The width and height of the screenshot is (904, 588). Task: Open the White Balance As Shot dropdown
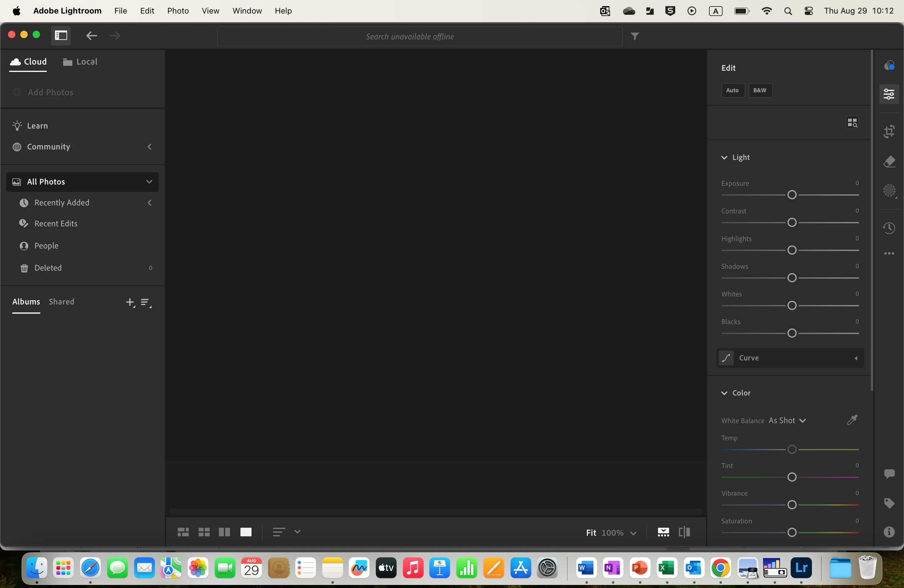(787, 420)
